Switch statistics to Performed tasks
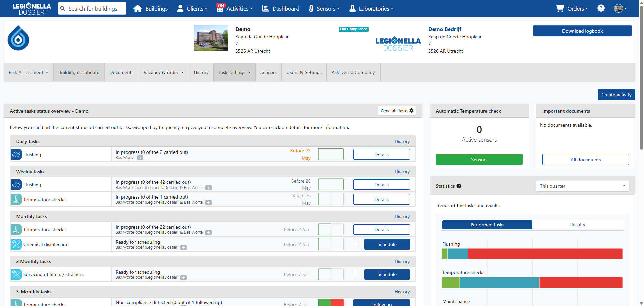The image size is (644, 306). pyautogui.click(x=487, y=225)
